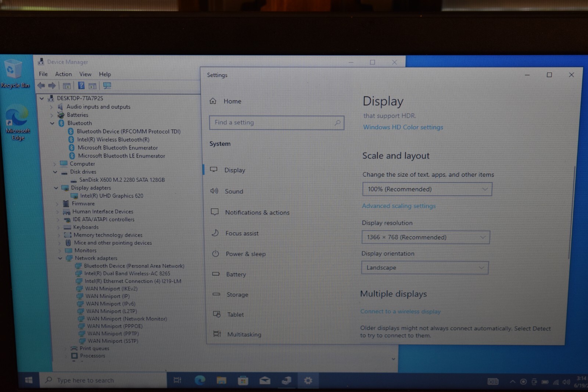Click the search magnifier in Find a setting
This screenshot has width=588, height=392.
click(337, 122)
